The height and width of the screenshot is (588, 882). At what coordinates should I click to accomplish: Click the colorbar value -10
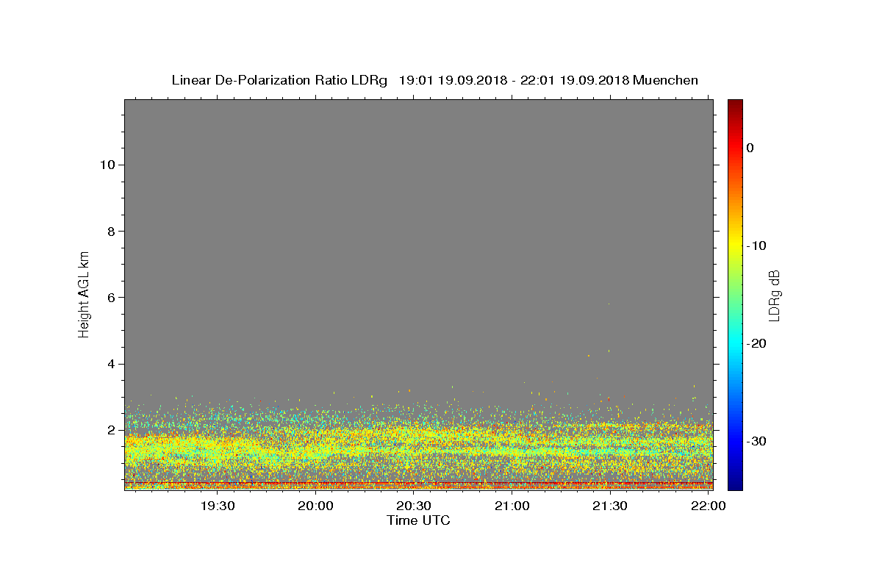[x=757, y=245]
